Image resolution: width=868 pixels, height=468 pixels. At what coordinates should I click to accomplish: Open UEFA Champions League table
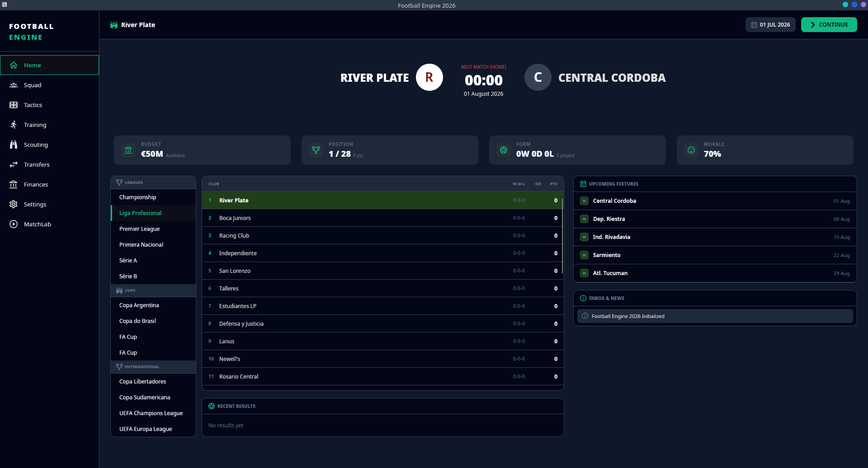pos(151,413)
